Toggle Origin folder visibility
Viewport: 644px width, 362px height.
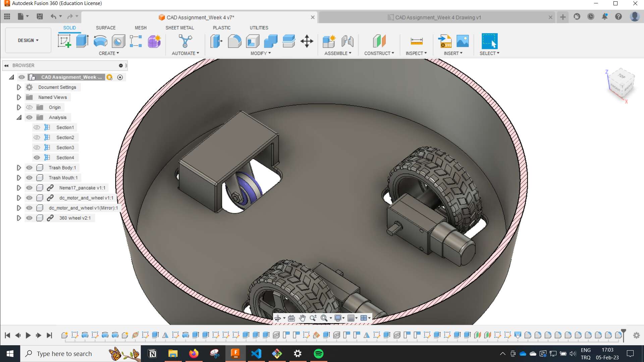[x=29, y=107]
